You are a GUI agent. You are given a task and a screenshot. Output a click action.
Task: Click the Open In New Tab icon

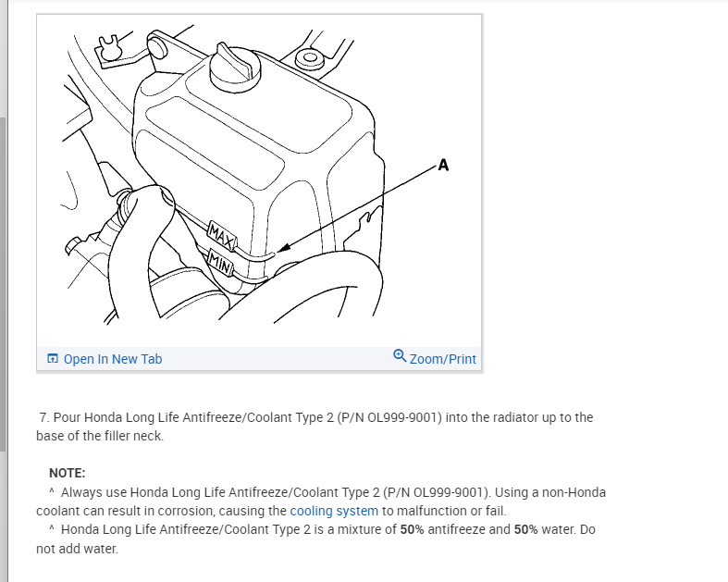[x=53, y=359]
